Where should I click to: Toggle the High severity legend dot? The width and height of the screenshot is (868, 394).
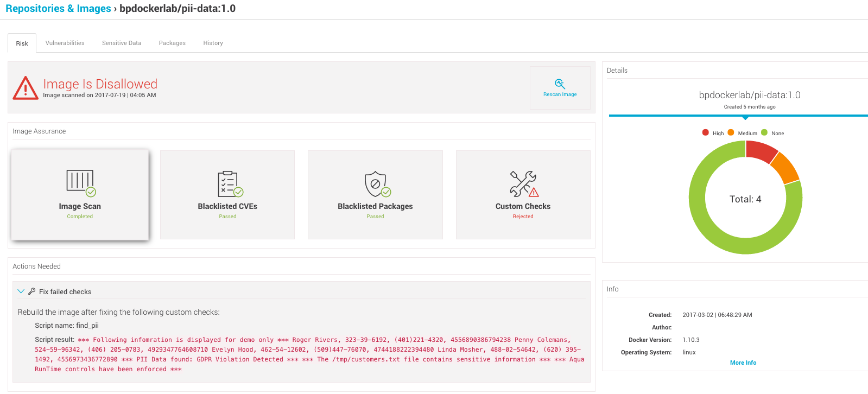point(706,132)
